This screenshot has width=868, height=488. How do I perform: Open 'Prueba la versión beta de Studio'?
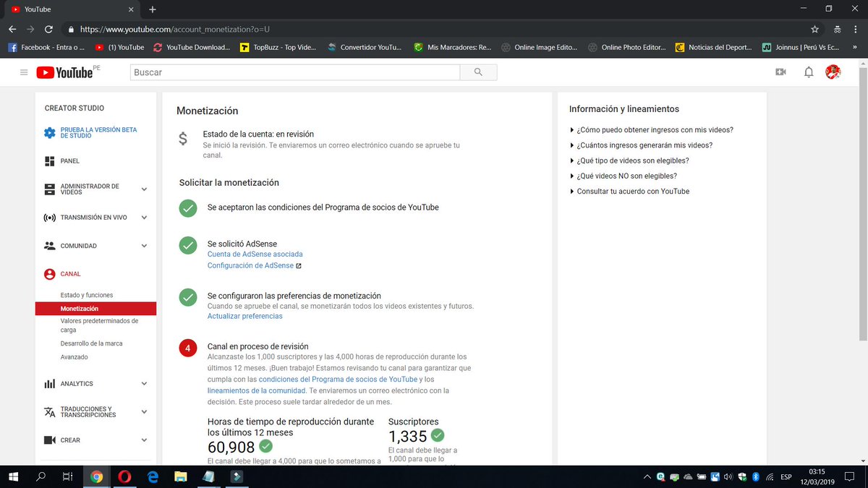(99, 133)
